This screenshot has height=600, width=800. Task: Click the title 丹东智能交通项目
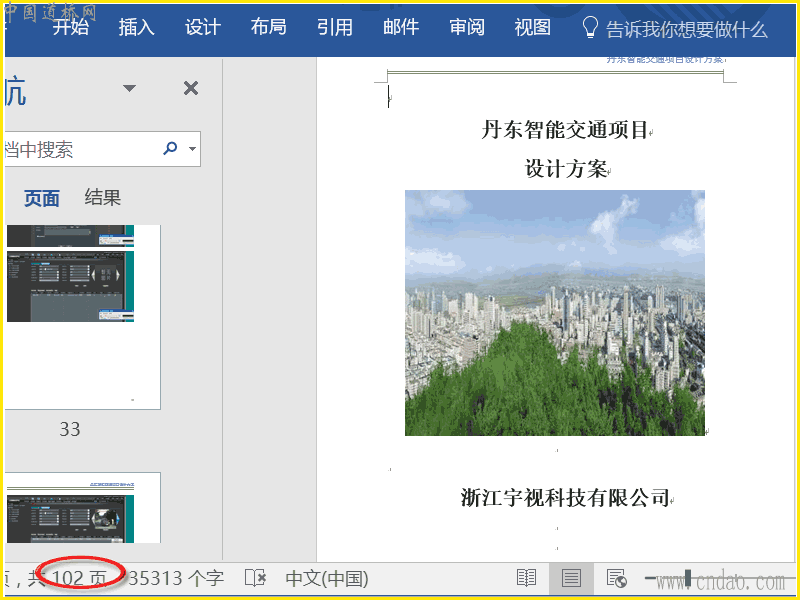564,130
